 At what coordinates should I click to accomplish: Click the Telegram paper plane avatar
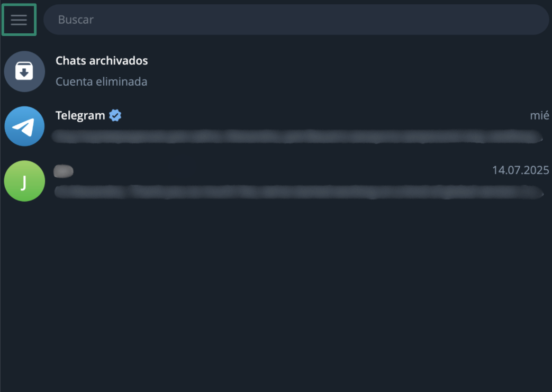point(24,126)
